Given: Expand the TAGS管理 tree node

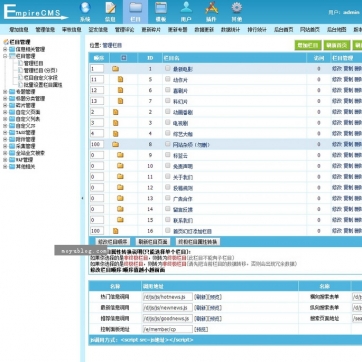Looking at the screenshot, I should (5, 133).
